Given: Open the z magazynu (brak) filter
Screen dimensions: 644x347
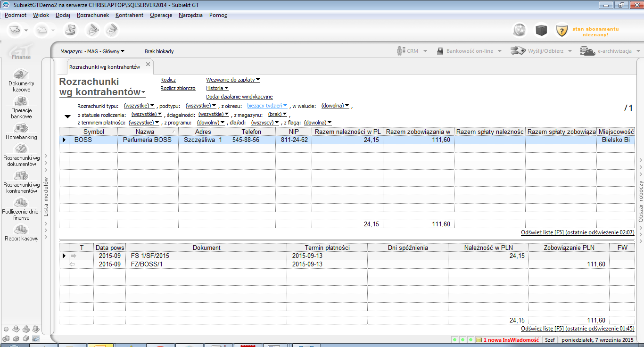Looking at the screenshot, I should click(x=278, y=114).
